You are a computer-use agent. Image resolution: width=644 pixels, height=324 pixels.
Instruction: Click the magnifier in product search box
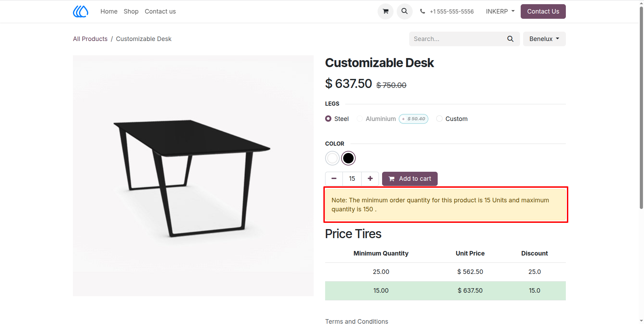[510, 39]
